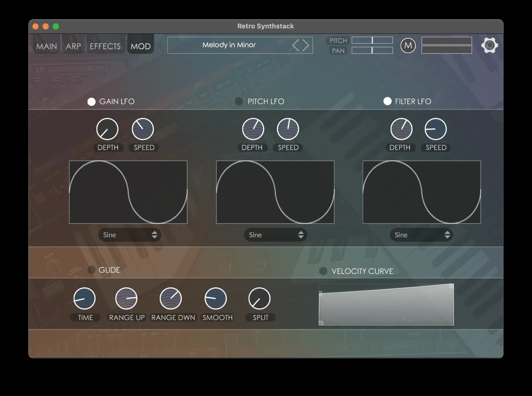The image size is (532, 396).
Task: Open the ARP tab
Action: (x=73, y=46)
